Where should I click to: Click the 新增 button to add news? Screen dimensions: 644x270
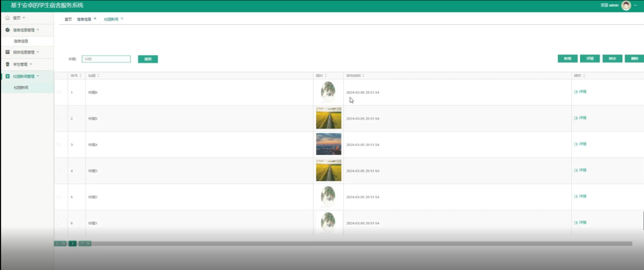[x=567, y=59]
